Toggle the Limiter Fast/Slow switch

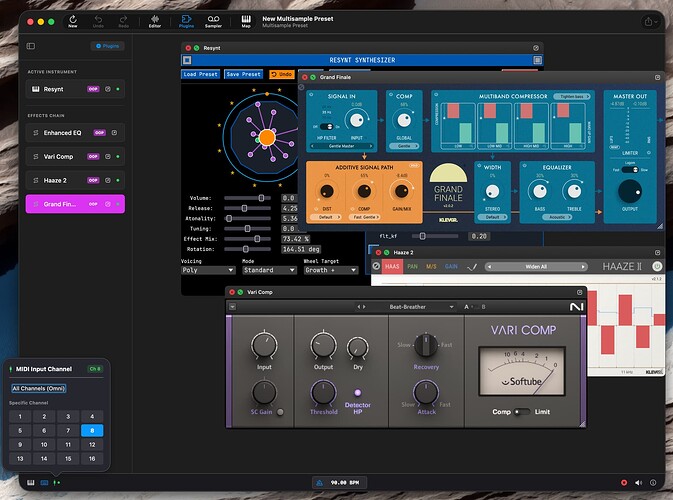point(630,170)
